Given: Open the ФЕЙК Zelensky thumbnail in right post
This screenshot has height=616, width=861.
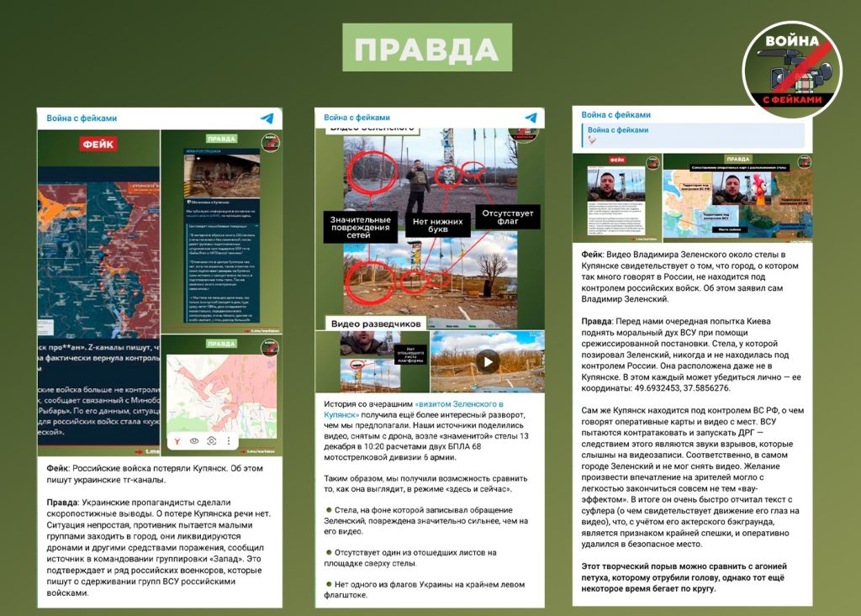Looking at the screenshot, I should pyautogui.click(x=615, y=197).
